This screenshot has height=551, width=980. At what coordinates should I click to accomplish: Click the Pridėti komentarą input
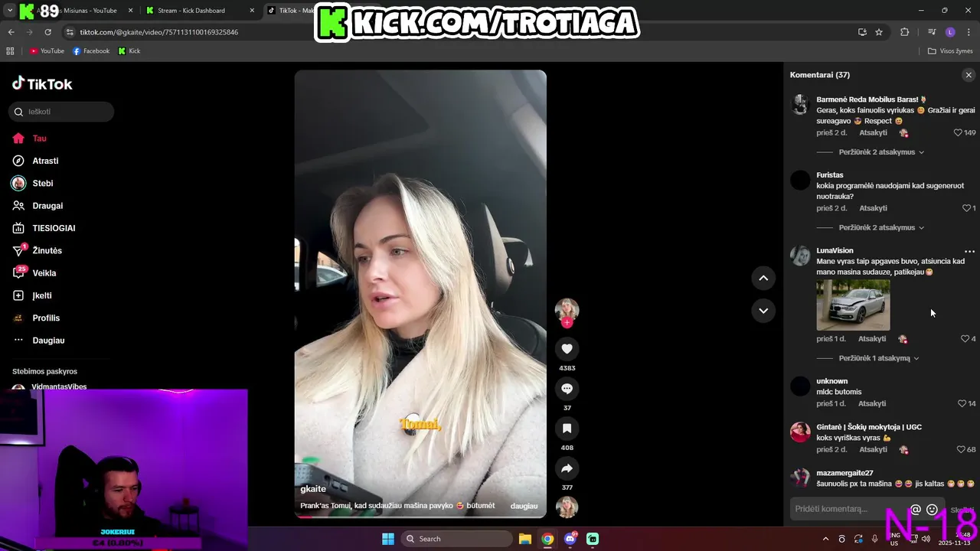tap(848, 510)
